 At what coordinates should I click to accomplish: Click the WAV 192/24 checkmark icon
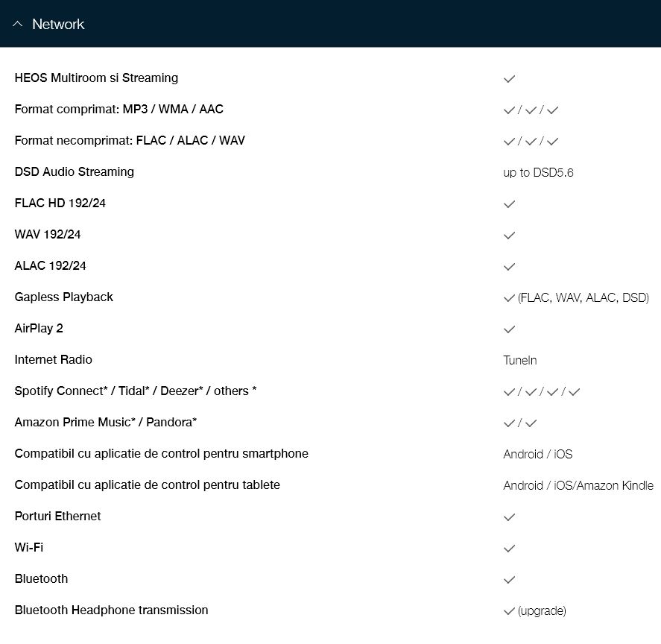(509, 236)
